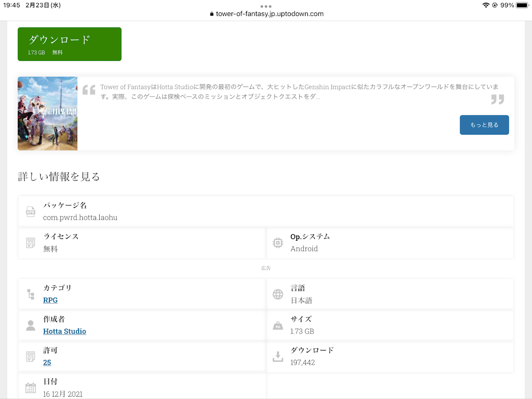Tap the green ダウンロード button
The height and width of the screenshot is (399, 532).
click(x=70, y=44)
